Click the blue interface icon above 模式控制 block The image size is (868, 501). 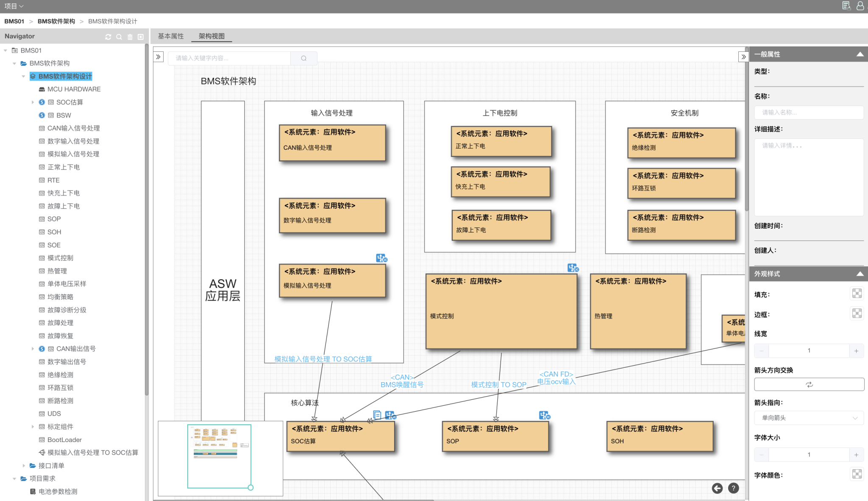pyautogui.click(x=573, y=268)
